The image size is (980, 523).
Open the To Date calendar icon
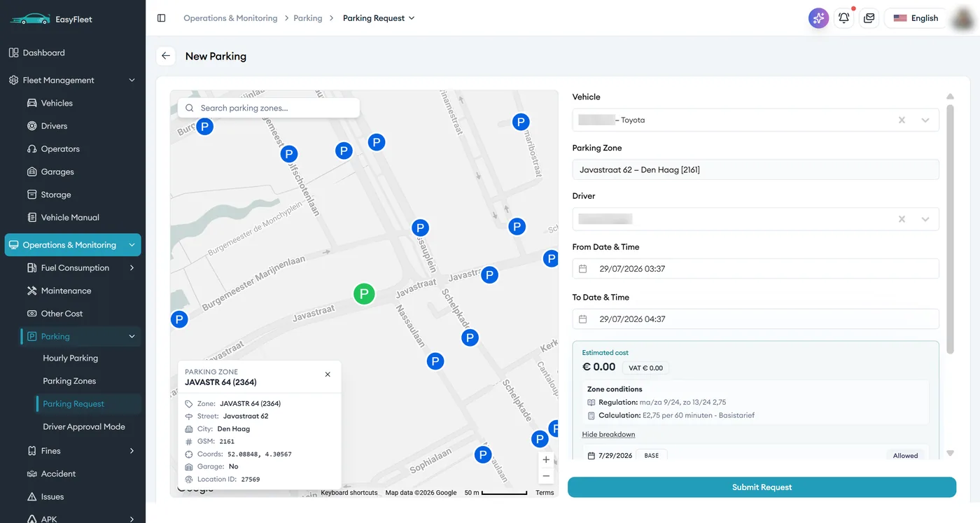tap(582, 319)
